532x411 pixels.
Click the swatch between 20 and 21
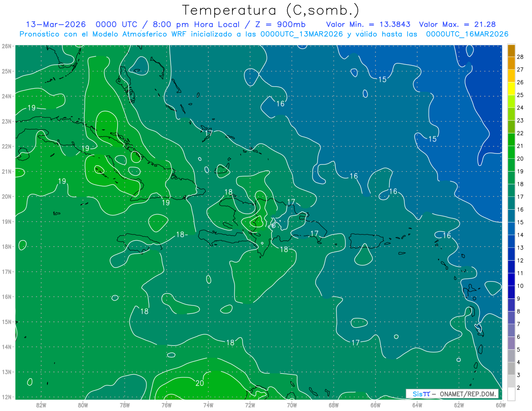[511, 152]
